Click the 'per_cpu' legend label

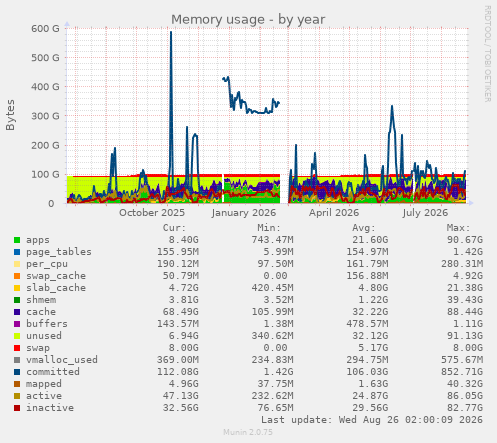click(47, 264)
